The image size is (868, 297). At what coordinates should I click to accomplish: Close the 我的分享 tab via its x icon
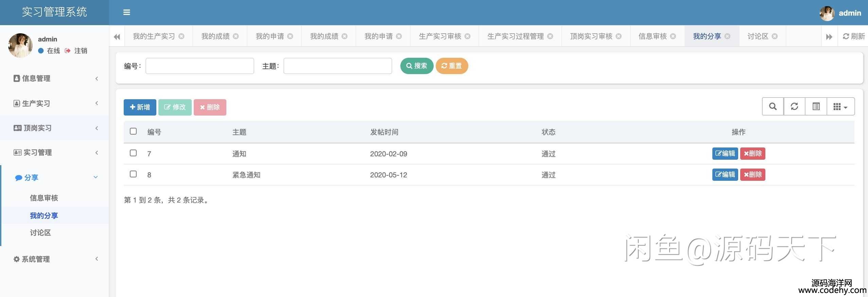pos(727,36)
